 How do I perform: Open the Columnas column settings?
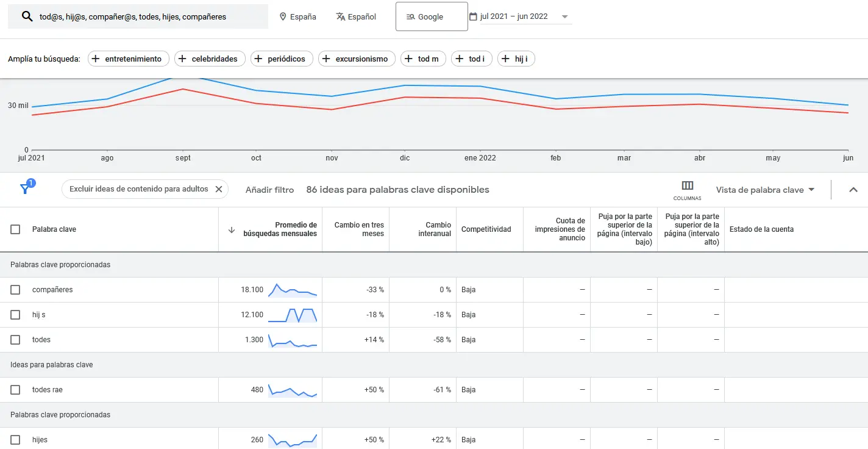coord(688,190)
